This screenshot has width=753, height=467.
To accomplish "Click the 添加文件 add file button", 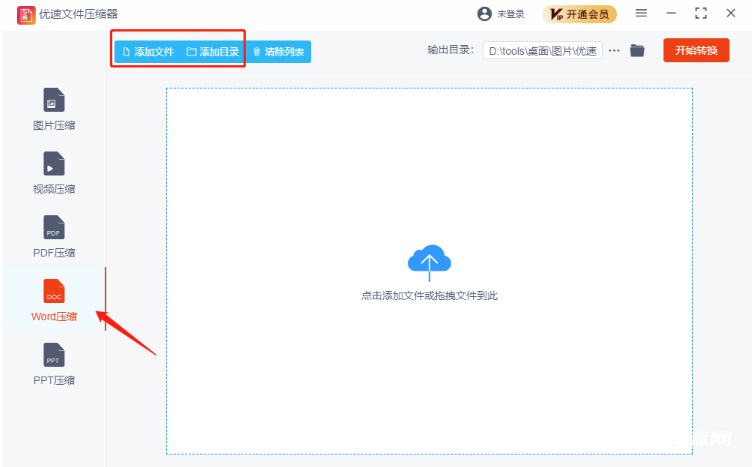I will click(148, 51).
